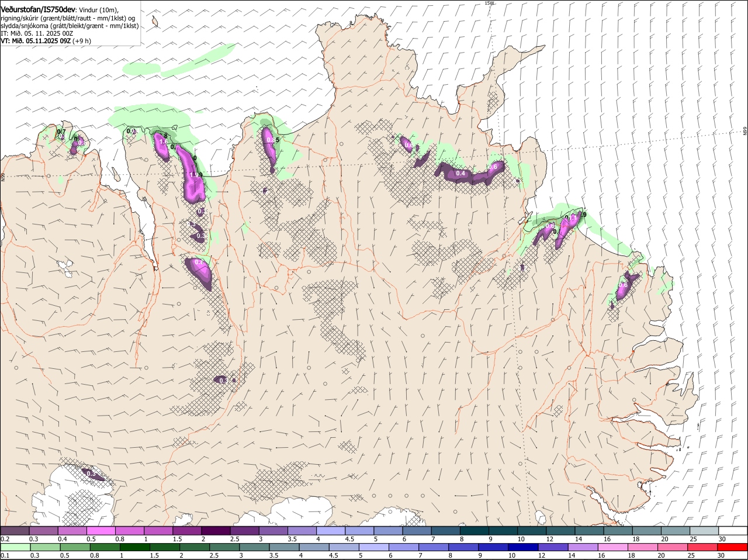Viewport: 748px width, 560px height.
Task: Pick the rain legend swatch starting at 3
Action: (x=254, y=547)
